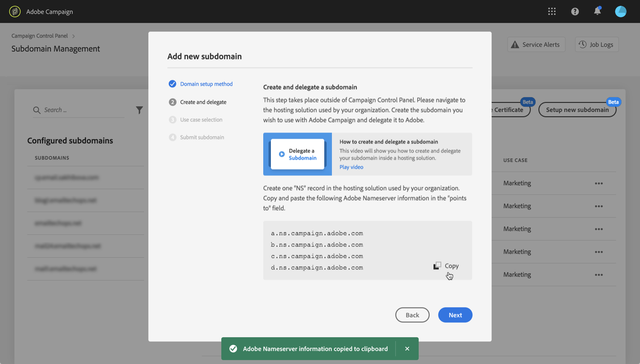Select nameserver a.ns.campaign.adobe.com text

(317, 233)
